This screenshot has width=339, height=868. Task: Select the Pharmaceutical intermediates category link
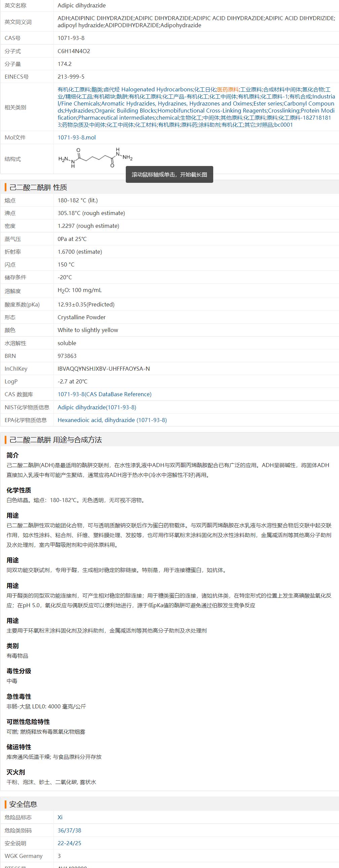coord(116,118)
